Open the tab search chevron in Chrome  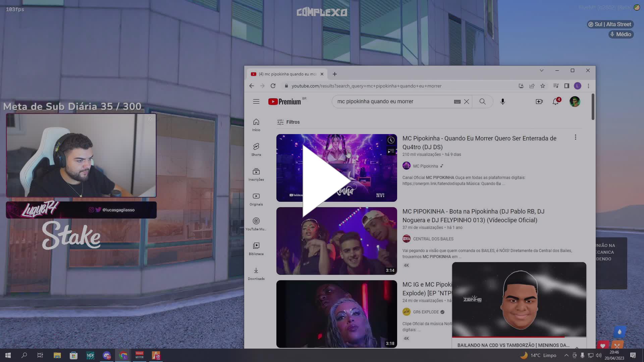(x=541, y=70)
